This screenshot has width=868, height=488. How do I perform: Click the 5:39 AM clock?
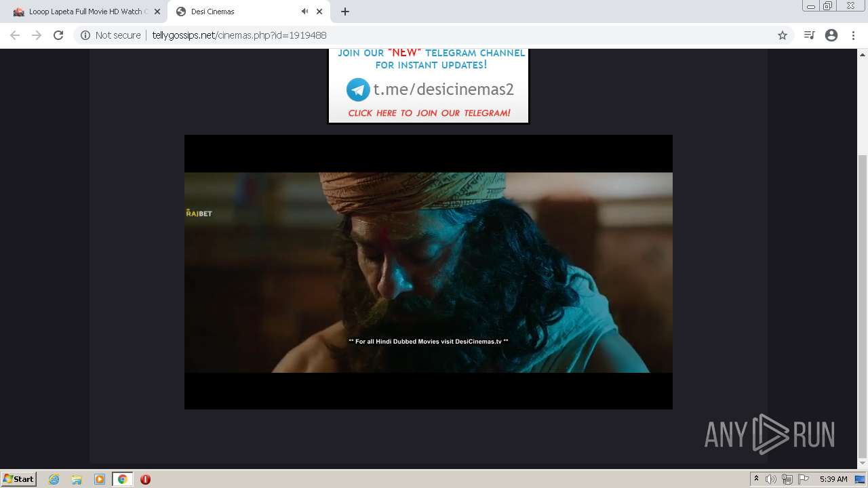pos(833,479)
